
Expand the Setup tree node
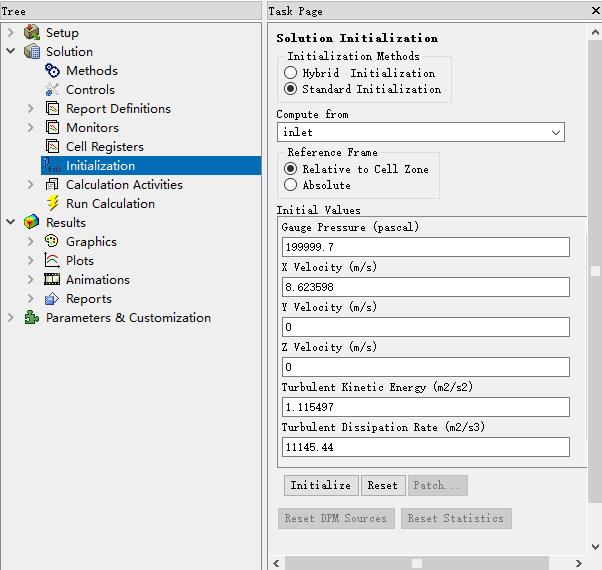click(x=11, y=32)
